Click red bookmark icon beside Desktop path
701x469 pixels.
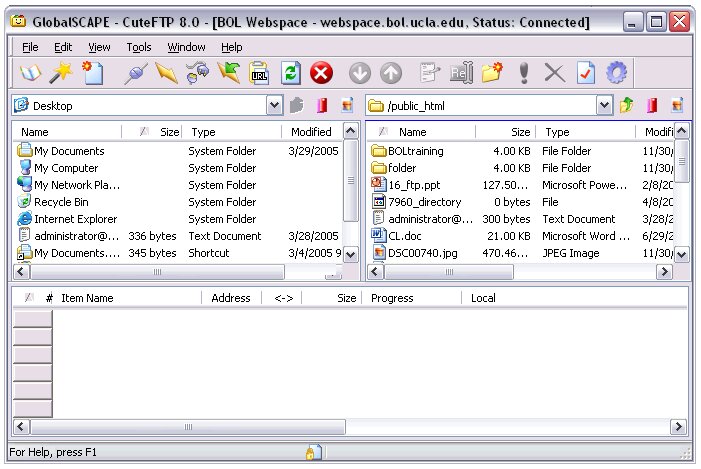pos(322,106)
